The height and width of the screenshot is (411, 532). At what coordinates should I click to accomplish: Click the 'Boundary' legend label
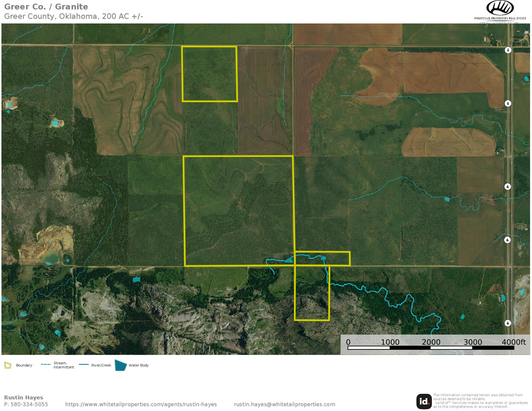tap(24, 365)
